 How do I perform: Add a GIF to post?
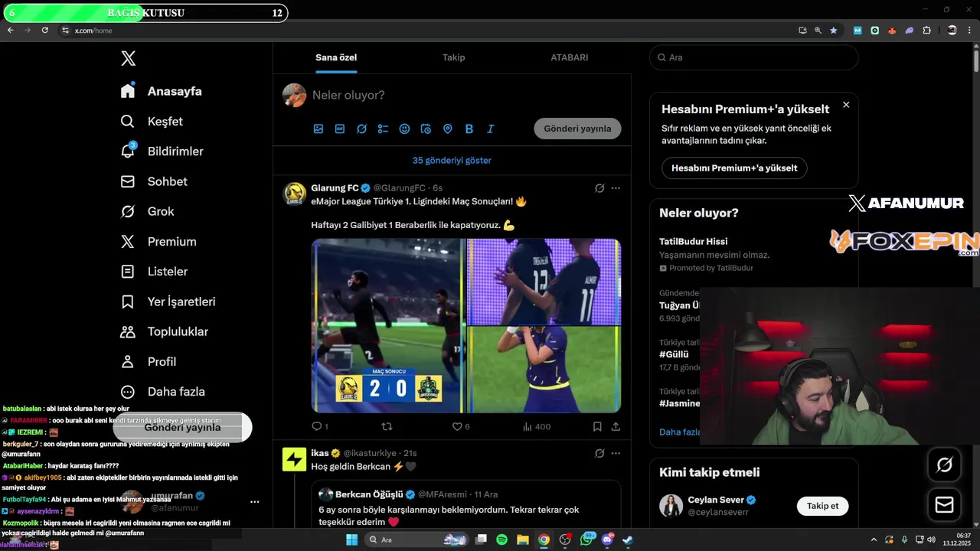pyautogui.click(x=340, y=129)
